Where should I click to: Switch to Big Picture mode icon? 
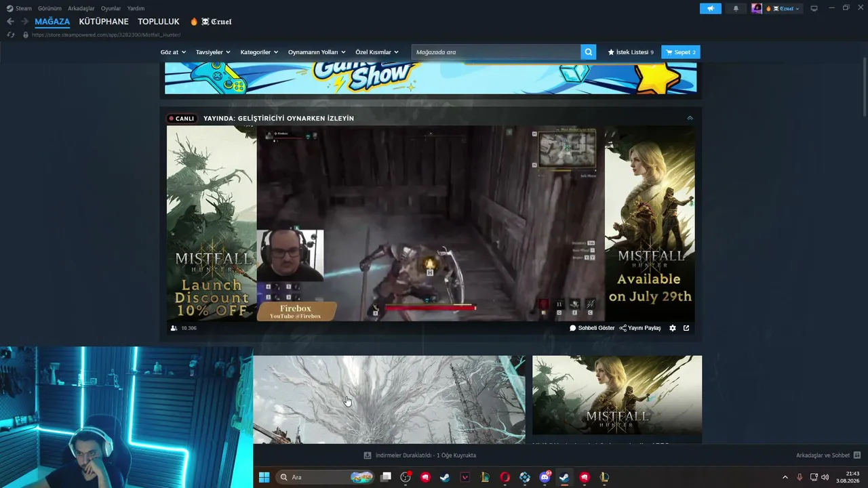[814, 8]
